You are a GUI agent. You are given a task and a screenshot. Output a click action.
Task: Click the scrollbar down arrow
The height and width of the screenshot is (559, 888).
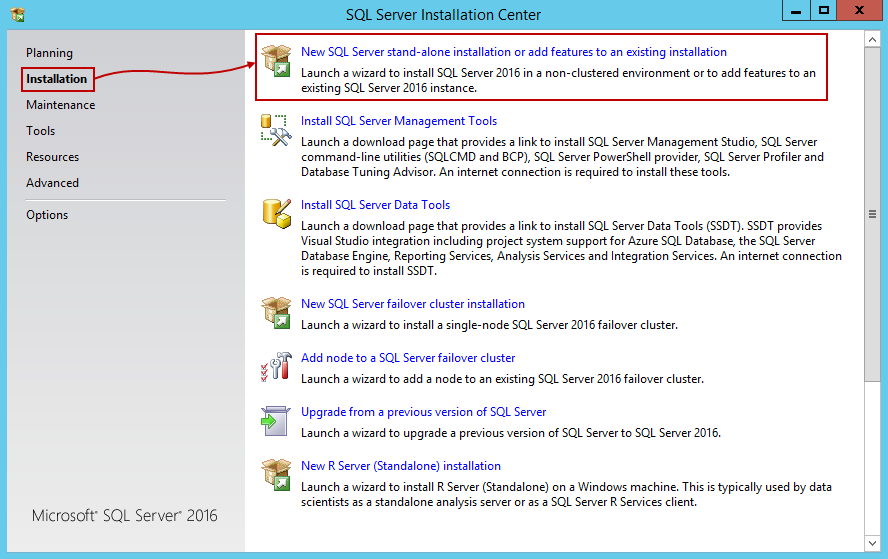click(872, 543)
